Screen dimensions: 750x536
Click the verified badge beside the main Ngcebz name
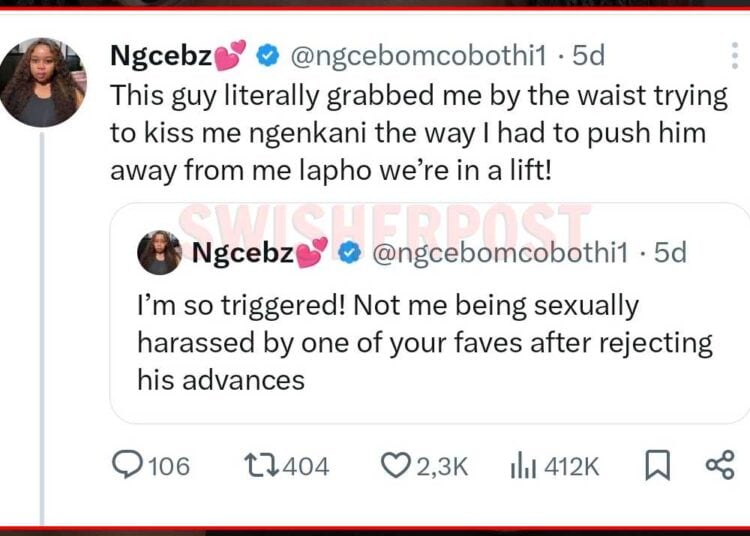tap(267, 57)
